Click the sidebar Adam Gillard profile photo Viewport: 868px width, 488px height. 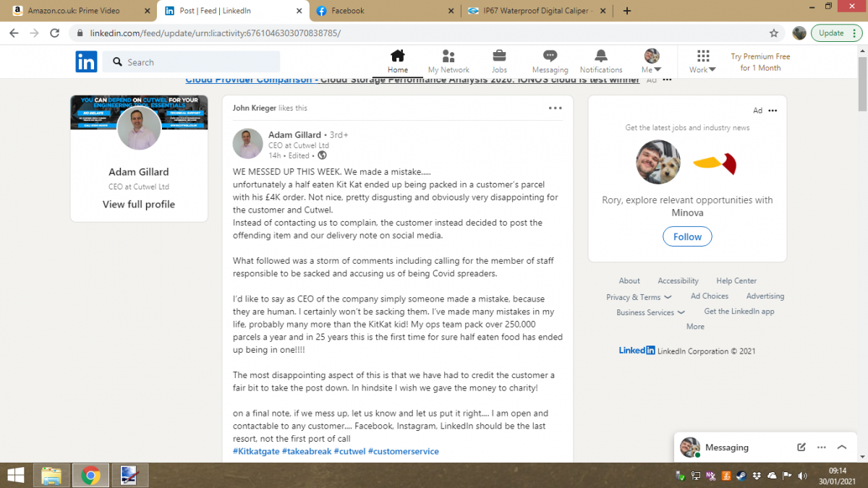pos(139,128)
